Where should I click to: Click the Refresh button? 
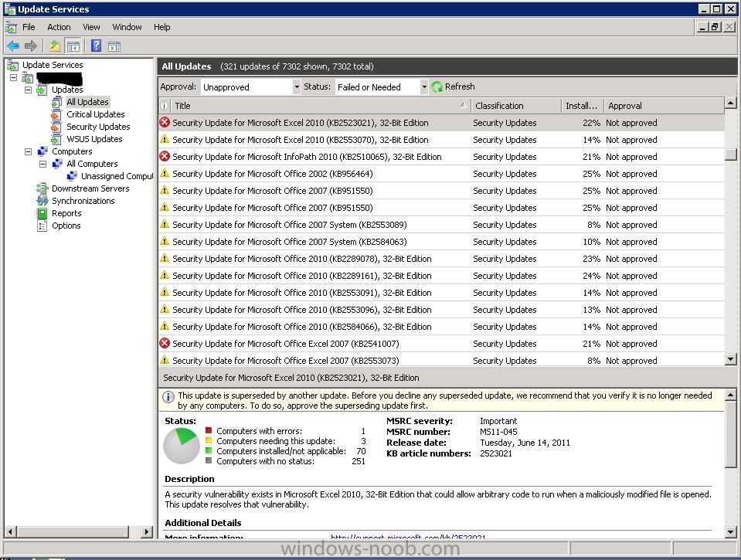pos(454,87)
